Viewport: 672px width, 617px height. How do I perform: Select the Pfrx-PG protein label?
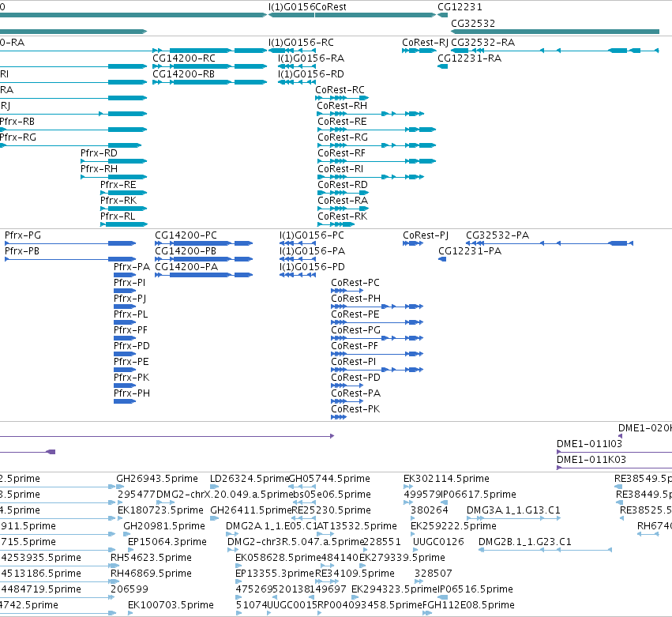pyautogui.click(x=23, y=235)
